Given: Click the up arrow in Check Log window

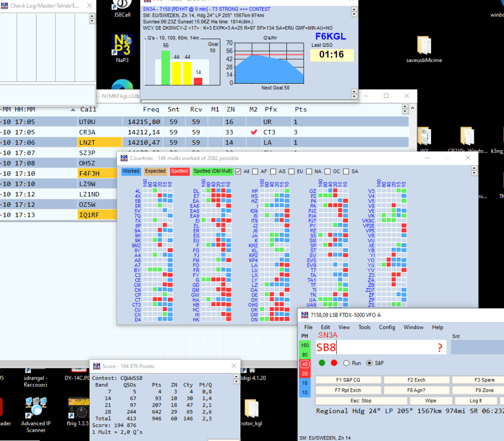Looking at the screenshot, I should [x=92, y=16].
